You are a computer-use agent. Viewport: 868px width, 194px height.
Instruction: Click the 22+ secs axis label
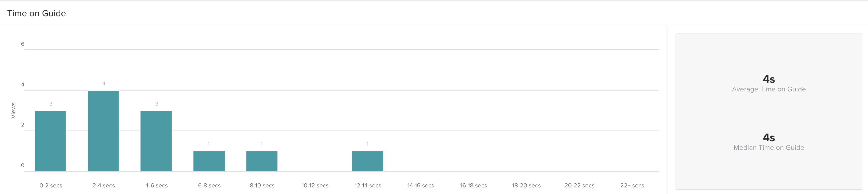pyautogui.click(x=632, y=186)
